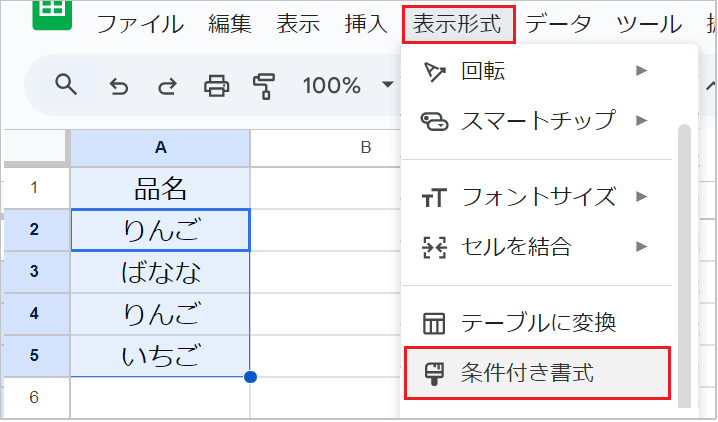Choose テーブルに変換 from the menu

tap(536, 323)
